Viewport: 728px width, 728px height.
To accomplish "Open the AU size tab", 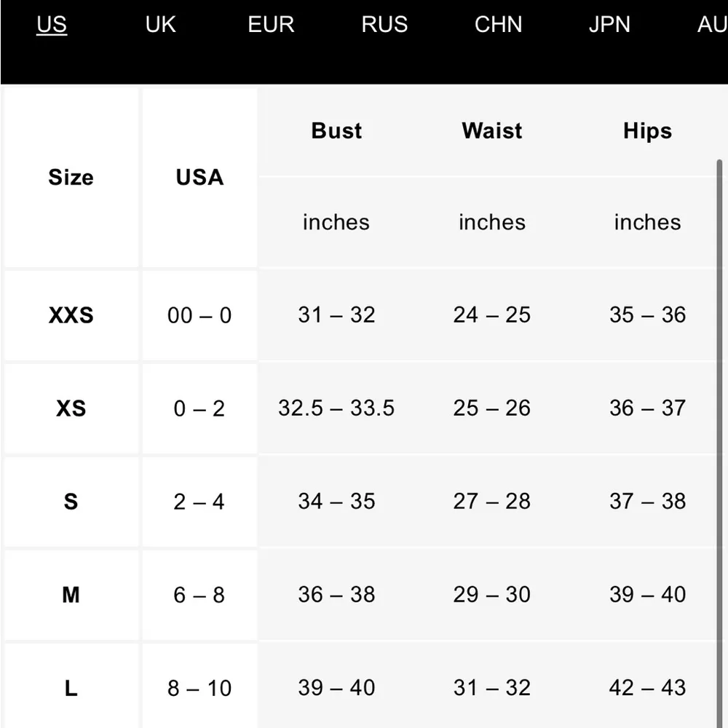I will point(711,24).
